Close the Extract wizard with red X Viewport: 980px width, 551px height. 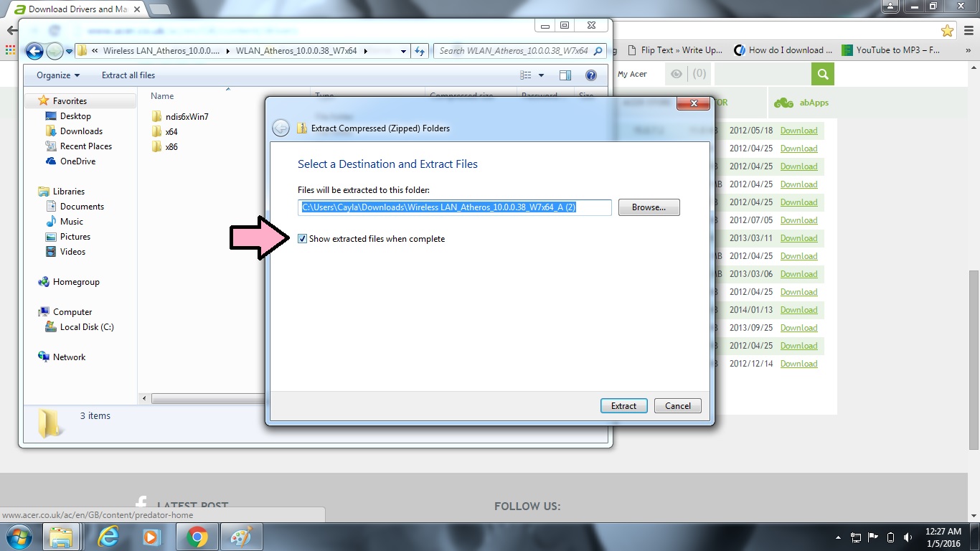click(x=694, y=103)
